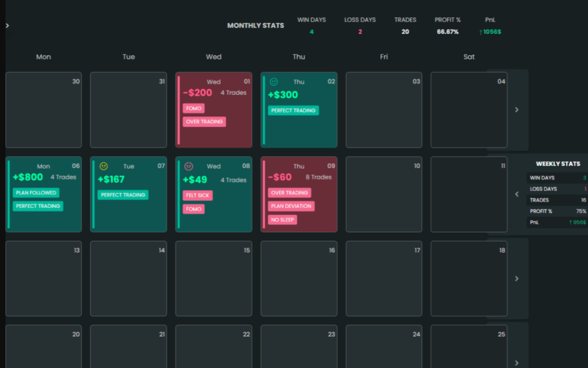Select empty calendar day 30
Image resolution: width=588 pixels, height=368 pixels.
coord(43,110)
